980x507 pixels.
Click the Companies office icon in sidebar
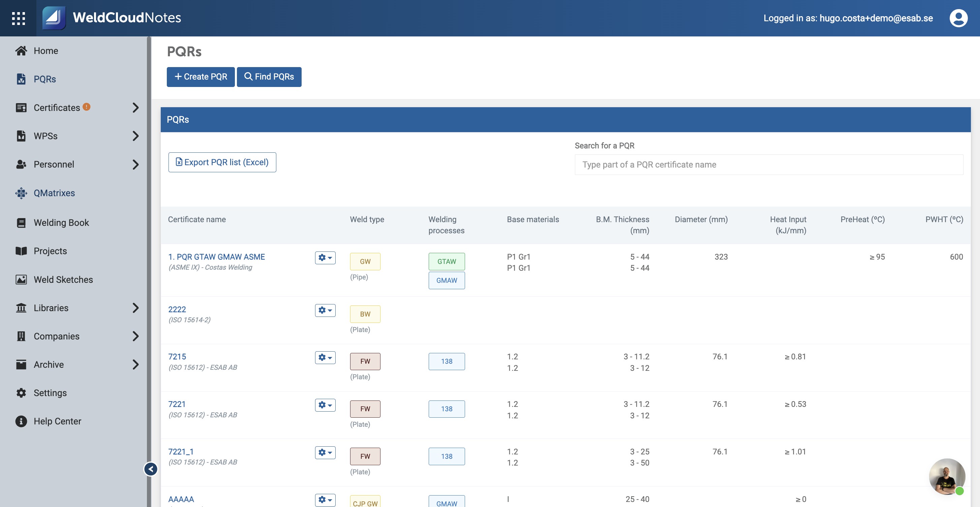[x=21, y=336]
